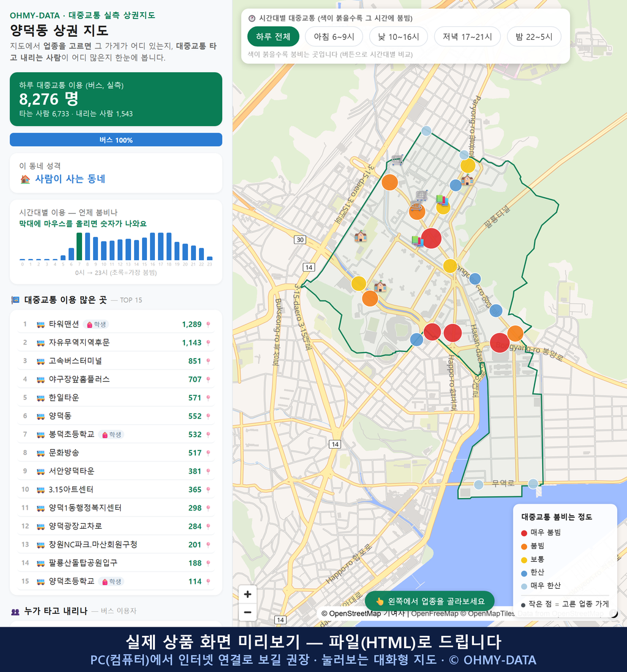Screen dimensions: 627x672
Task: Click the blue 버스 100% share bar
Action: coord(116,140)
